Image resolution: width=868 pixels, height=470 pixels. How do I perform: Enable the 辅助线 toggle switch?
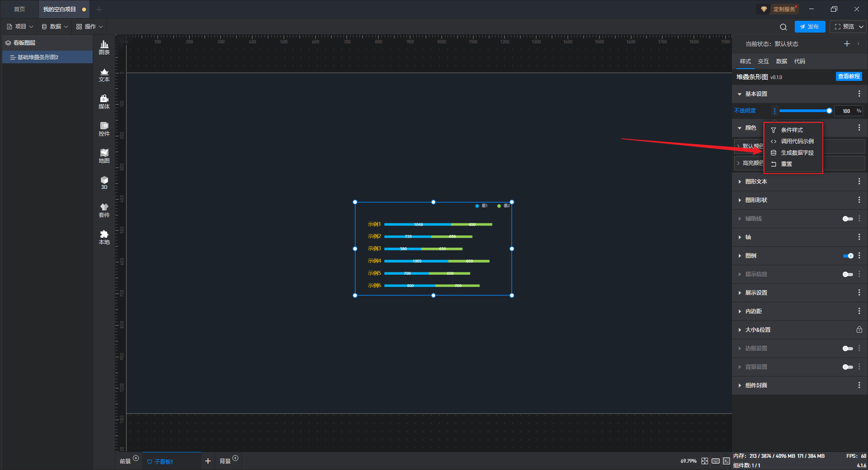tap(847, 219)
